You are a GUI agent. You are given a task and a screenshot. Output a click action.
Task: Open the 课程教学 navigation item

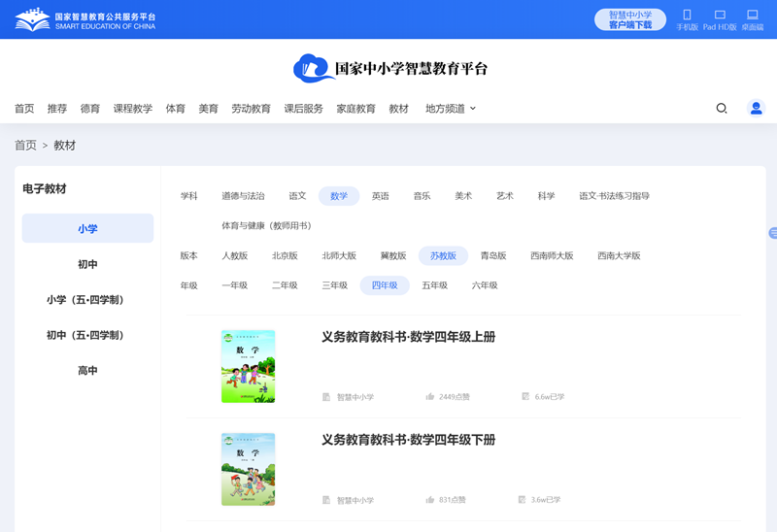(133, 109)
